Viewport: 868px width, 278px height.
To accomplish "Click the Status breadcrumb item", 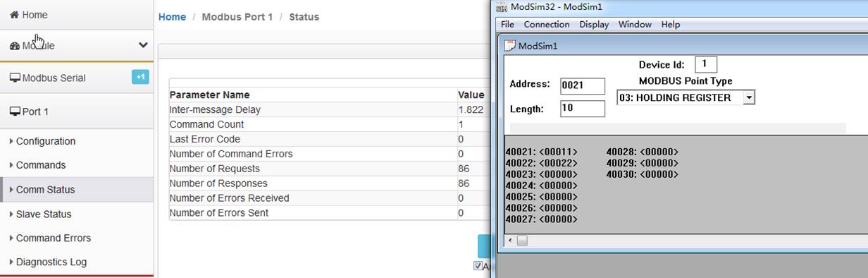I will (x=304, y=17).
